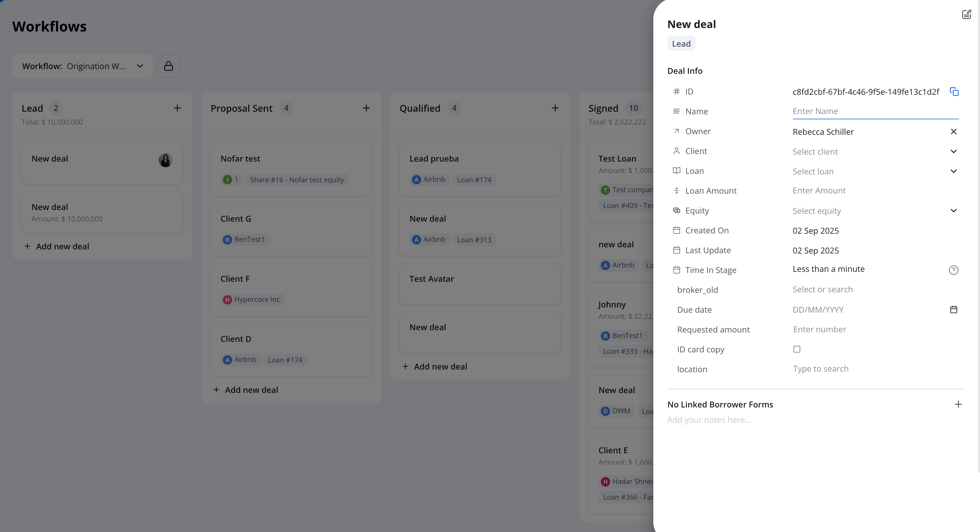The width and height of the screenshot is (980, 532).
Task: Click the No Linked Borrower Forms heading
Action: tap(720, 405)
